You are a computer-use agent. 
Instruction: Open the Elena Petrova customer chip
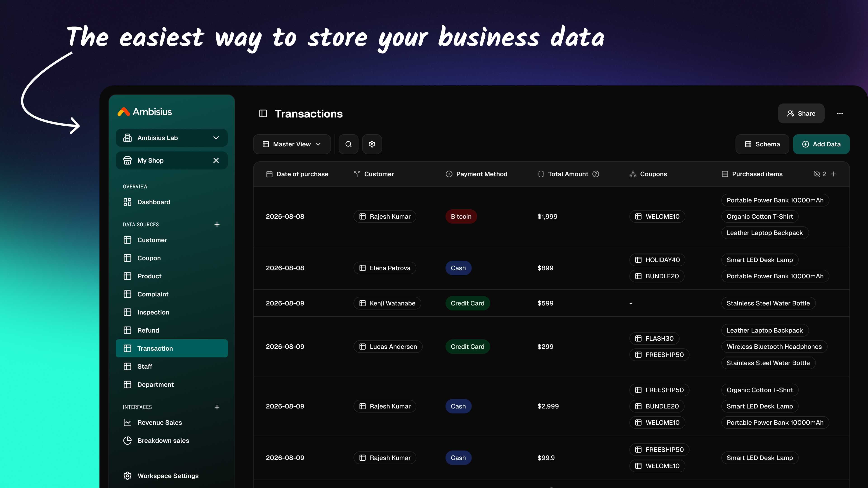[385, 268]
